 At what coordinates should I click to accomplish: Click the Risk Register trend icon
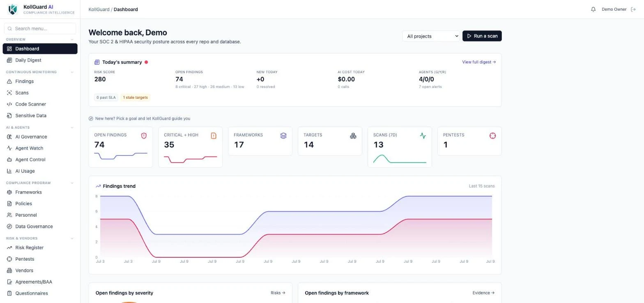(x=9, y=248)
